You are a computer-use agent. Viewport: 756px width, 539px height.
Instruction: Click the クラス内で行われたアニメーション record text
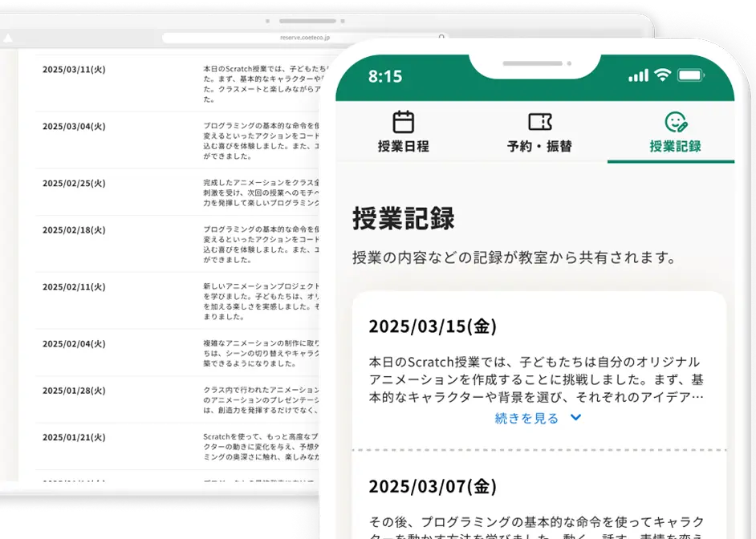pyautogui.click(x=261, y=399)
